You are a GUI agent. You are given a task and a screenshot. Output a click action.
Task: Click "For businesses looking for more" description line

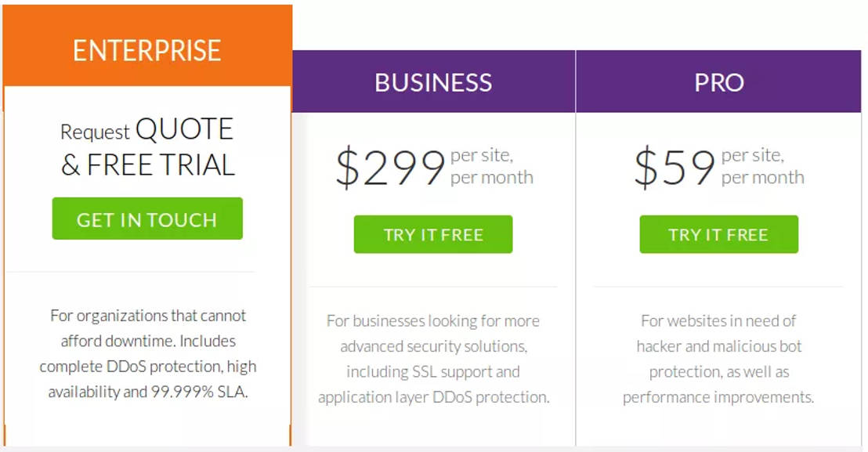pyautogui.click(x=433, y=320)
